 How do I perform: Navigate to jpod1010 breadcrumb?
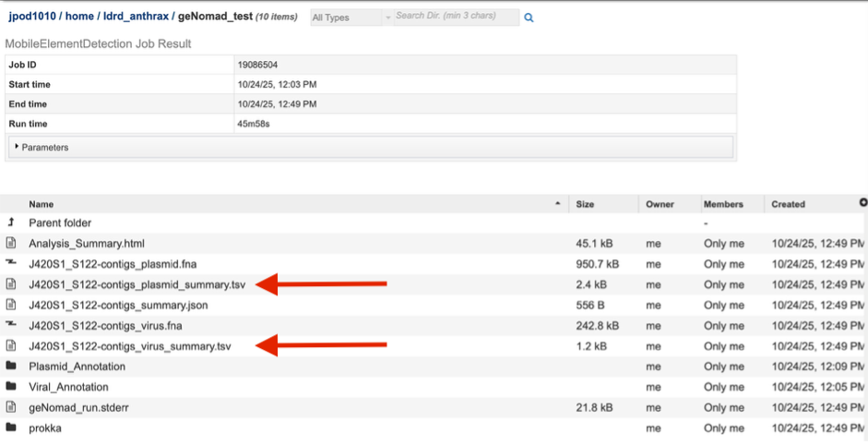click(32, 17)
